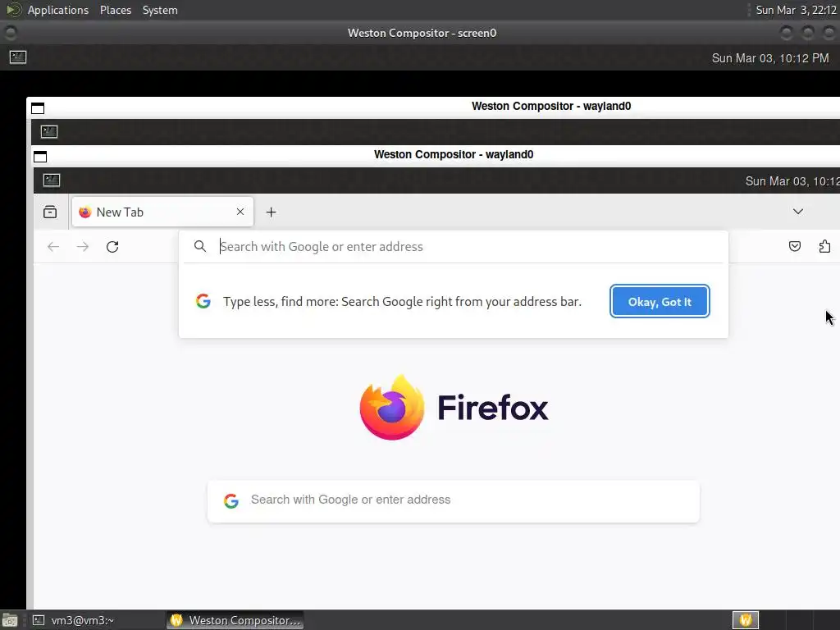Click outer wayland0 window title icon
Viewport: 840px width, 630px height.
pyautogui.click(x=38, y=108)
